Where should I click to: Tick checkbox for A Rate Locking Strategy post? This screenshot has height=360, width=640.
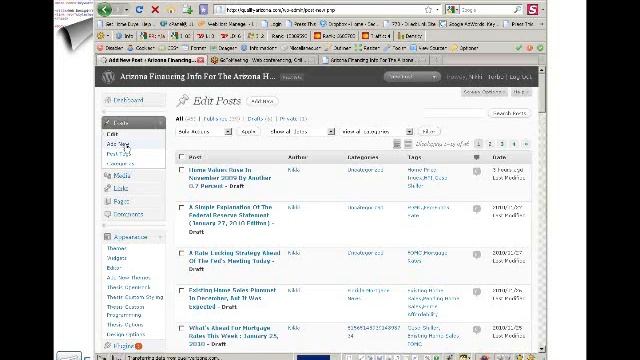[182, 253]
